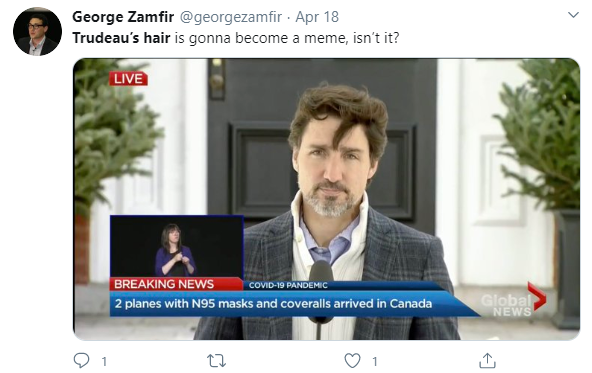Click the COVID-19 PANDEMIC label
The image size is (592, 373).
pyautogui.click(x=288, y=285)
